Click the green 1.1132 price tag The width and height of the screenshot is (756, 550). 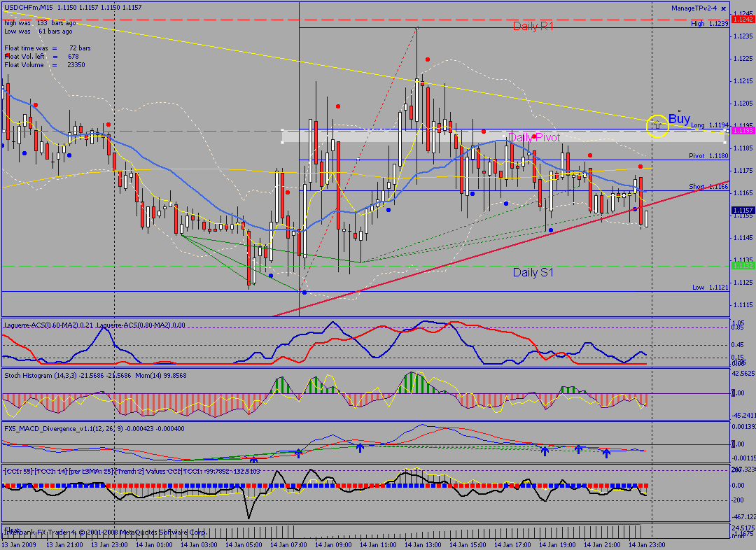[x=743, y=266]
